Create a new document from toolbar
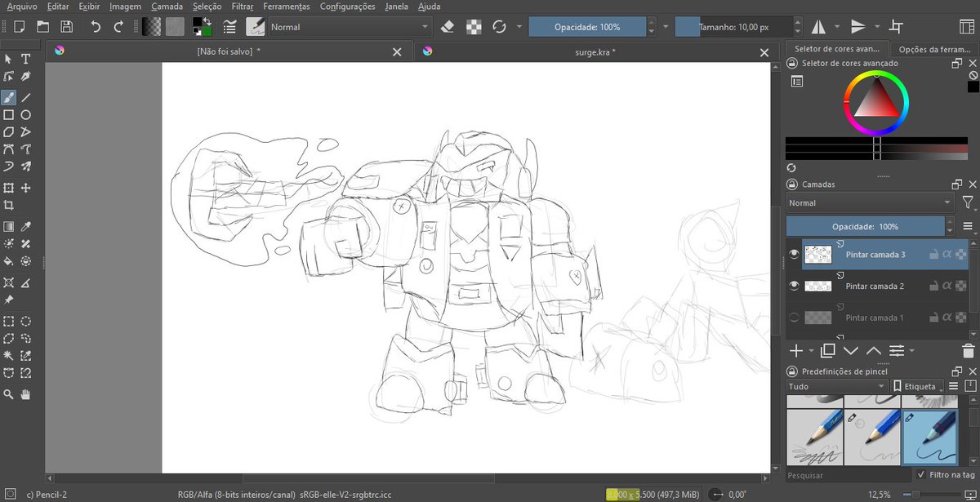The height and width of the screenshot is (502, 980). pos(19,27)
